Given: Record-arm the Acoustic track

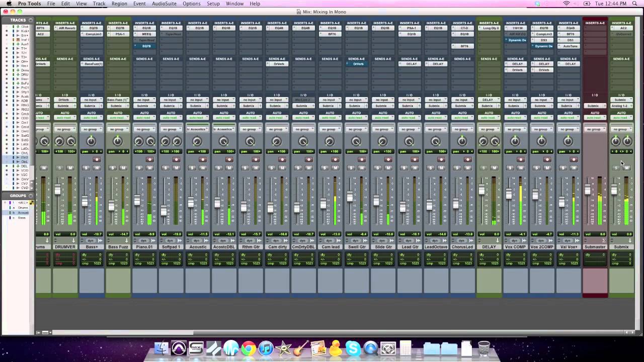Looking at the screenshot, I should (202, 160).
